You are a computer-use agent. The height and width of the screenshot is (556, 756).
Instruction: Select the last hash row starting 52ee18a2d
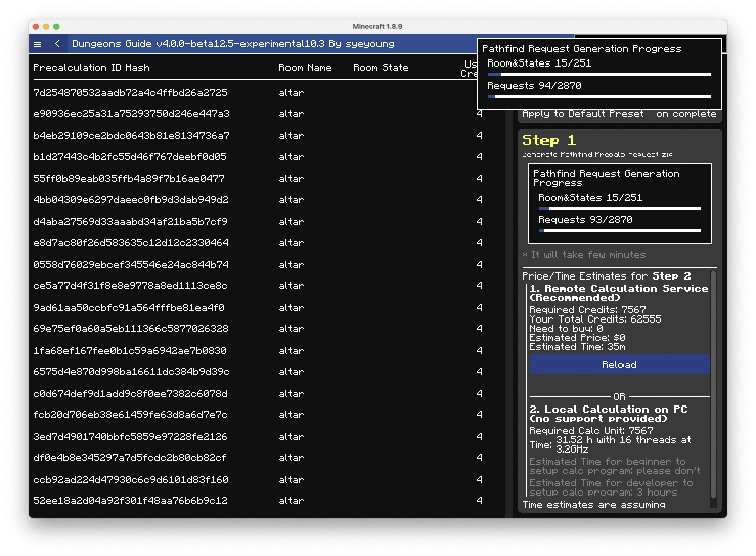tap(132, 501)
